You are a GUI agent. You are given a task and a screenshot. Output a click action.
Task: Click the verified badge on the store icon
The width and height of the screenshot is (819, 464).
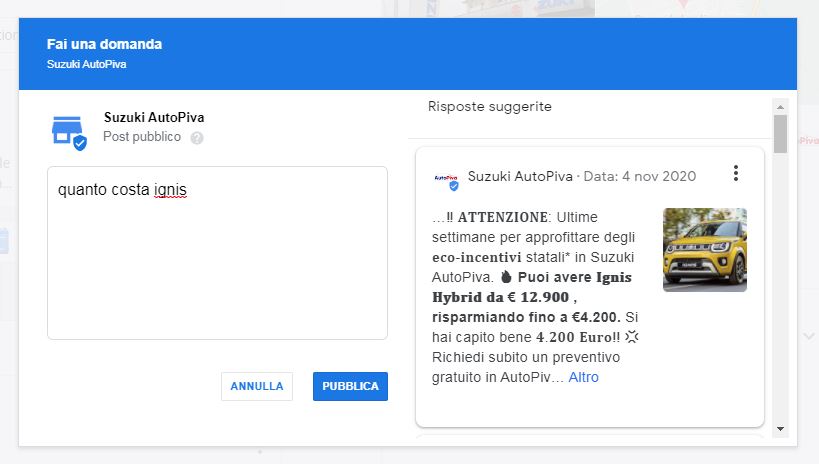(80, 143)
